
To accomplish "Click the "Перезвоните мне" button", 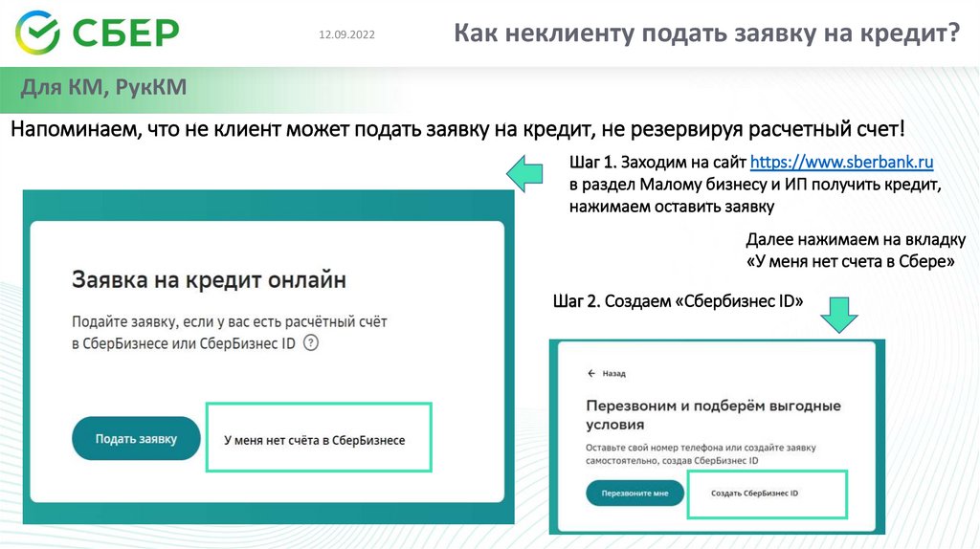I will coord(635,493).
